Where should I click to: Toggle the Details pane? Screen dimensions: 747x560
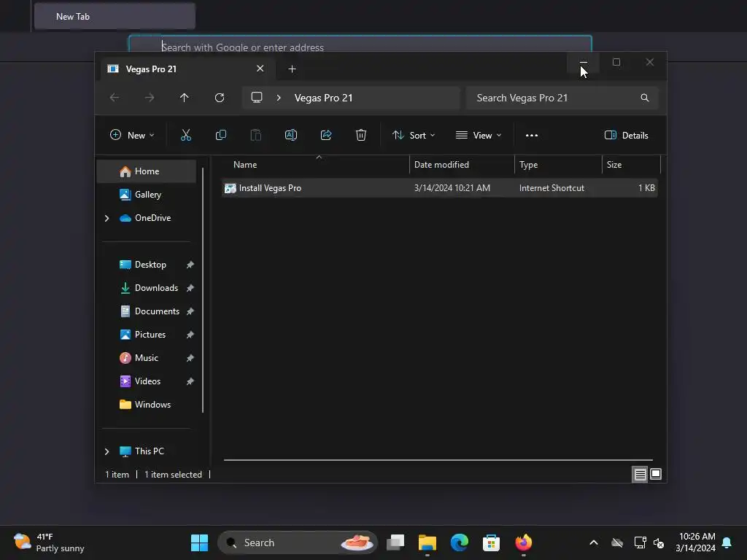627,135
